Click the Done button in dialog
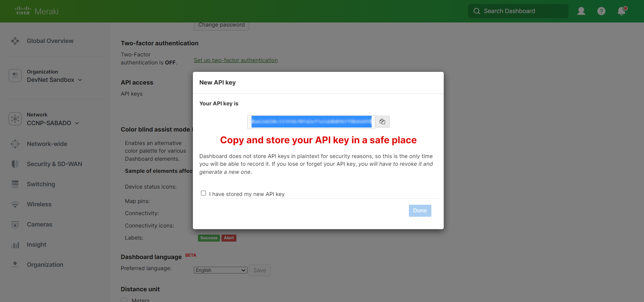Viewport: 644px width, 302px height. [x=420, y=211]
